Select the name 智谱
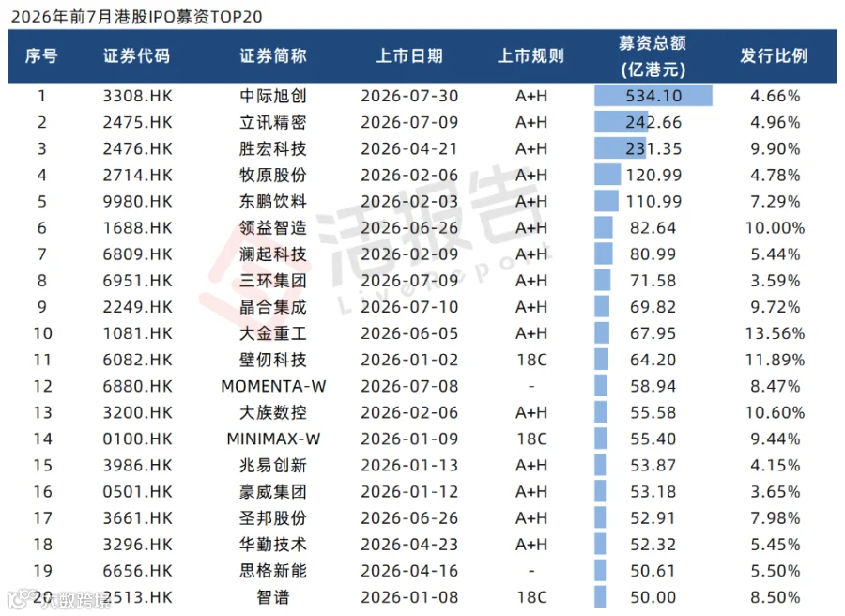The height and width of the screenshot is (616, 845). (273, 597)
